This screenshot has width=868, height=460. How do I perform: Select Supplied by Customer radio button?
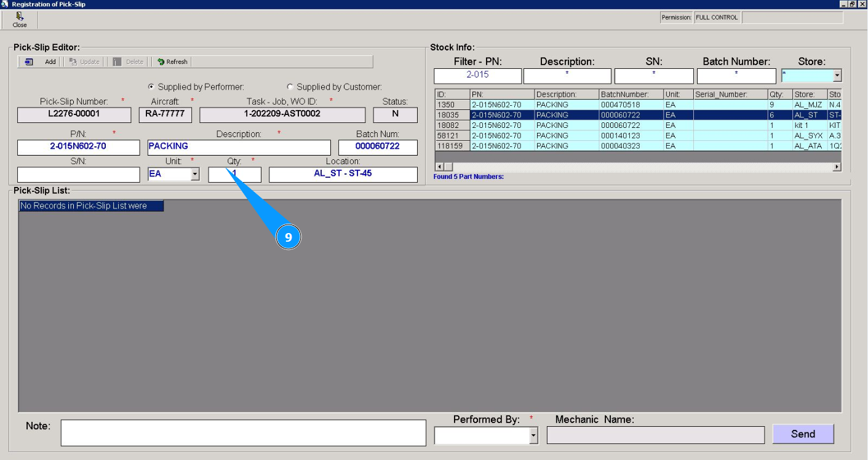click(290, 87)
